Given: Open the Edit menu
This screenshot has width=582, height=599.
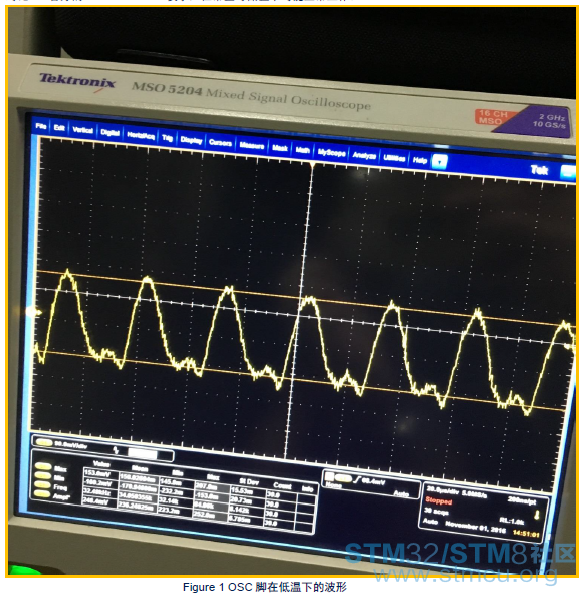Looking at the screenshot, I should [x=59, y=128].
